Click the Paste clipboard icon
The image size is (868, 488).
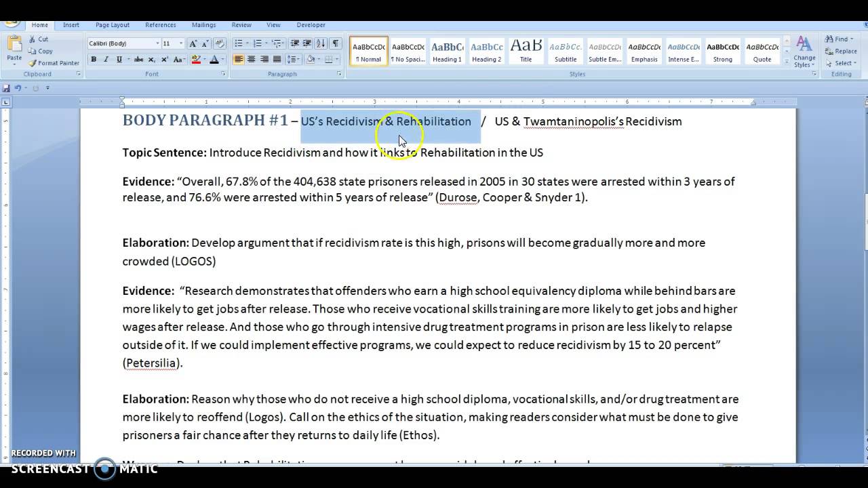tap(14, 45)
